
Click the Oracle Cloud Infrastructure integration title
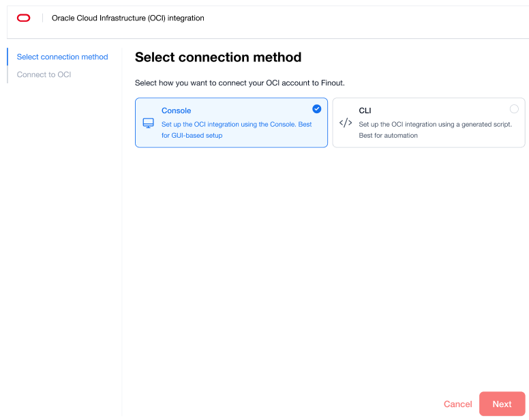tap(127, 18)
